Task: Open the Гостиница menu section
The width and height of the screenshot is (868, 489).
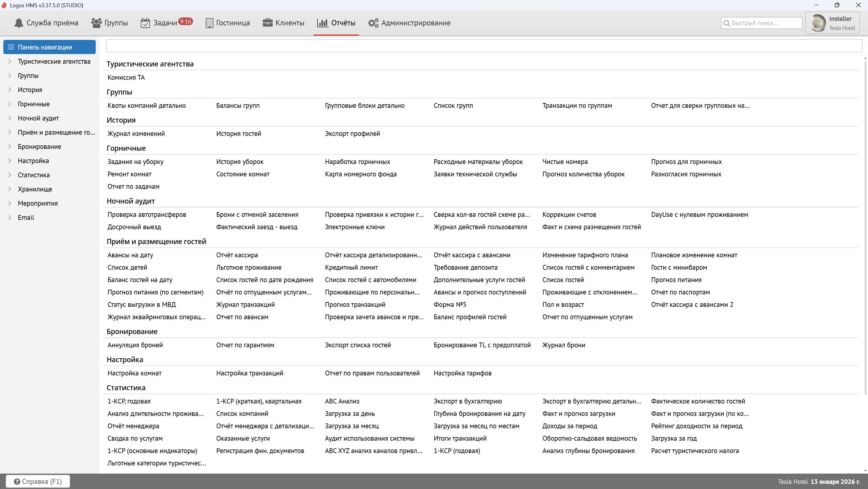Action: pyautogui.click(x=228, y=23)
